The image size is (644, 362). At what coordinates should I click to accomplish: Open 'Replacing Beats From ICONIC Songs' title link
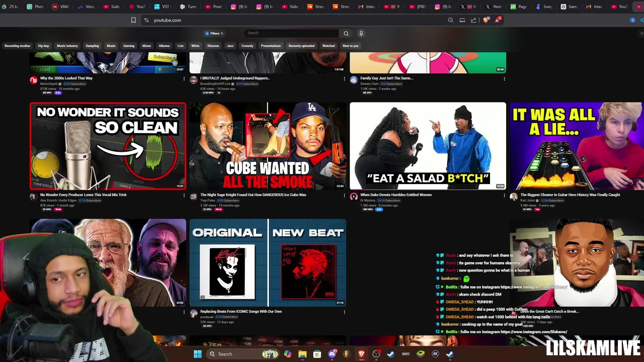[241, 311]
